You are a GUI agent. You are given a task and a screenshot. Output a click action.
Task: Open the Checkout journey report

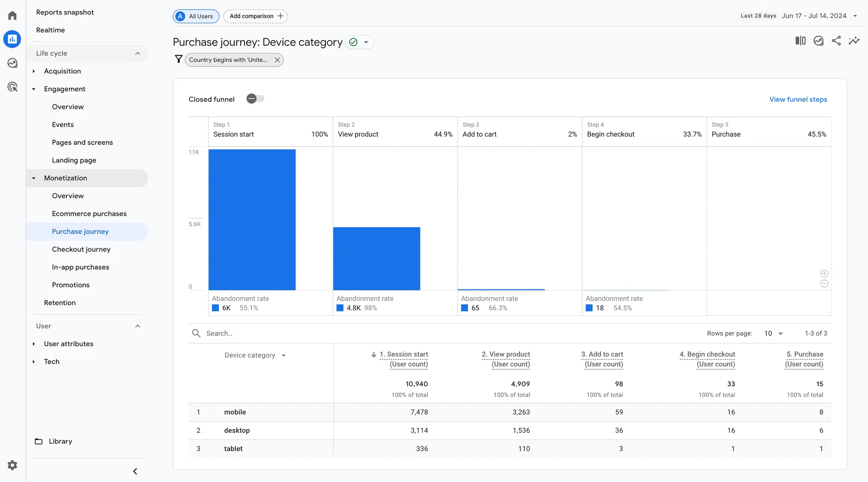click(81, 249)
